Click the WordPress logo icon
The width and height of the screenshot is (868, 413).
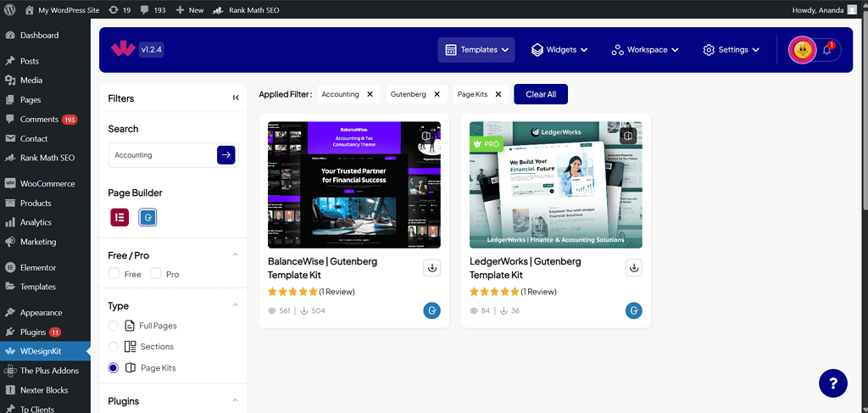click(10, 10)
